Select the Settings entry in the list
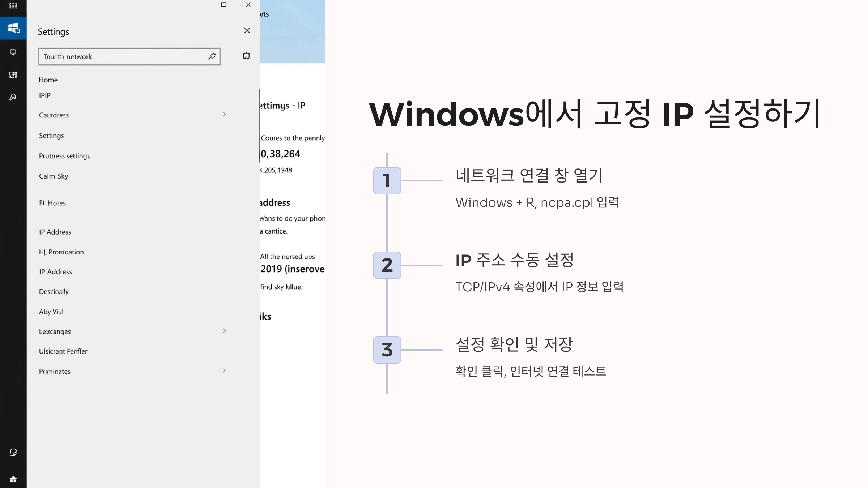Screen dimensions: 868x488 (51, 136)
